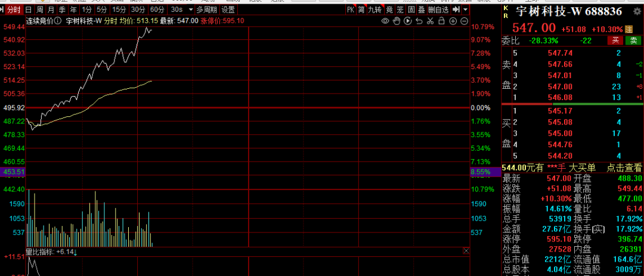Switch to the 周 weekly chart tab
The image size is (644, 276).
coord(39,10)
